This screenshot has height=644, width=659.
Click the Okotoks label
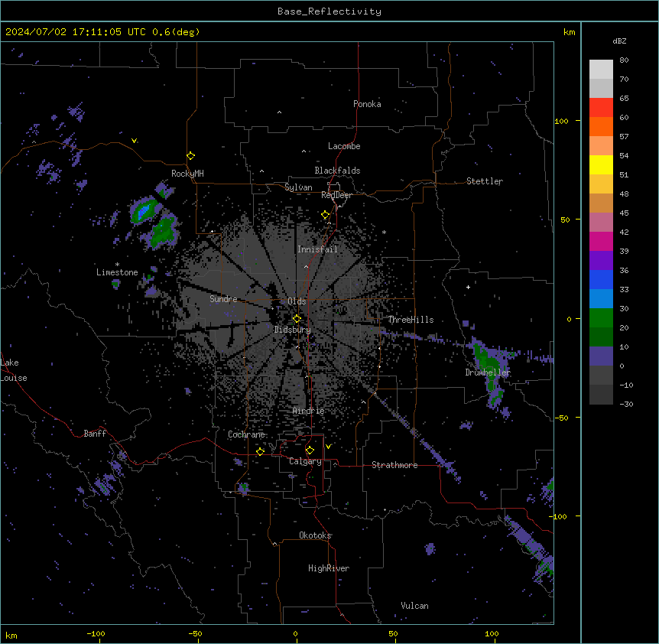tap(315, 535)
